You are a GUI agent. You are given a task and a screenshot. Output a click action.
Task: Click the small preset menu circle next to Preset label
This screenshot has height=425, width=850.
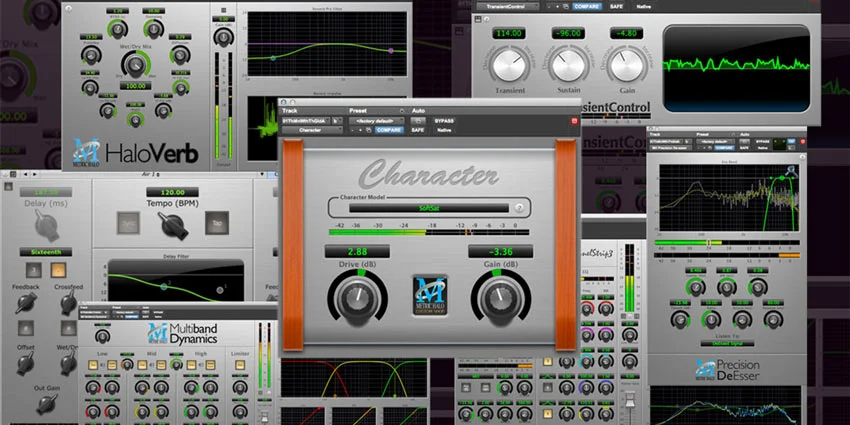click(402, 111)
